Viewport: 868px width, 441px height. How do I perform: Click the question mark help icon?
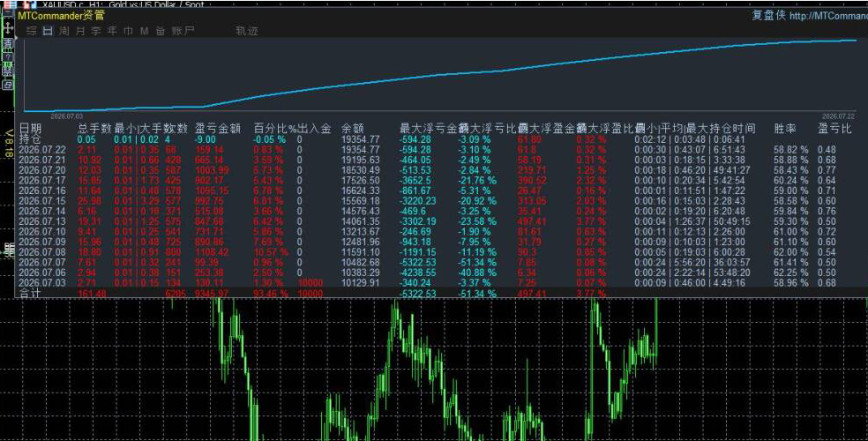(8, 57)
